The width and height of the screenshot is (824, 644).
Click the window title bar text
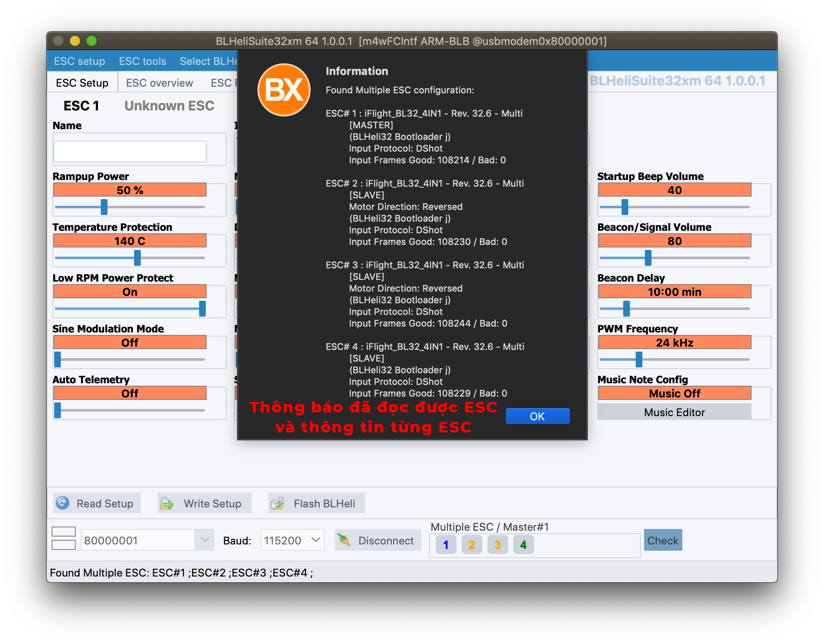coord(411,41)
